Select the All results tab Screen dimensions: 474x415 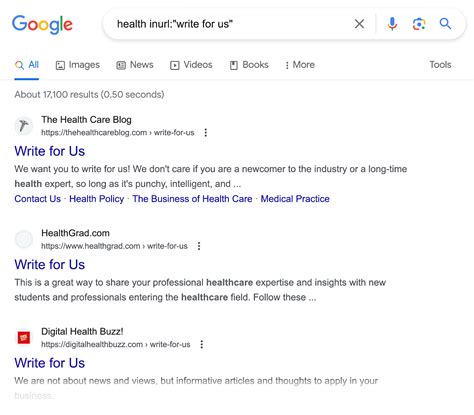[x=27, y=65]
